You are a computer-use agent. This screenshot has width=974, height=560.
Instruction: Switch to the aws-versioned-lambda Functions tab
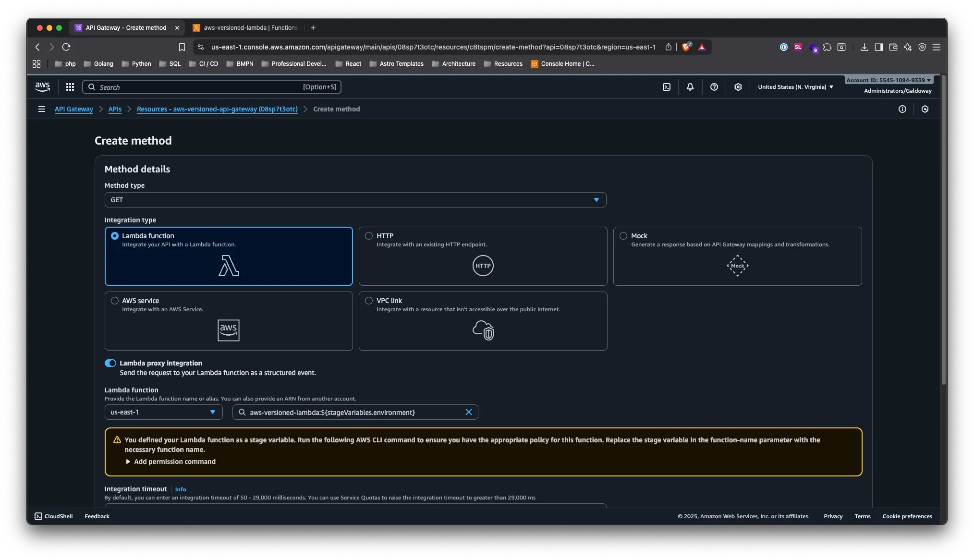[250, 27]
